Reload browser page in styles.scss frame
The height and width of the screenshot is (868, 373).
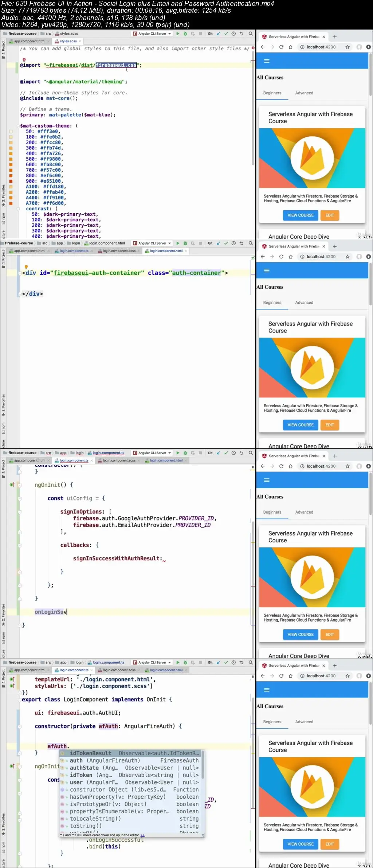coord(281,47)
